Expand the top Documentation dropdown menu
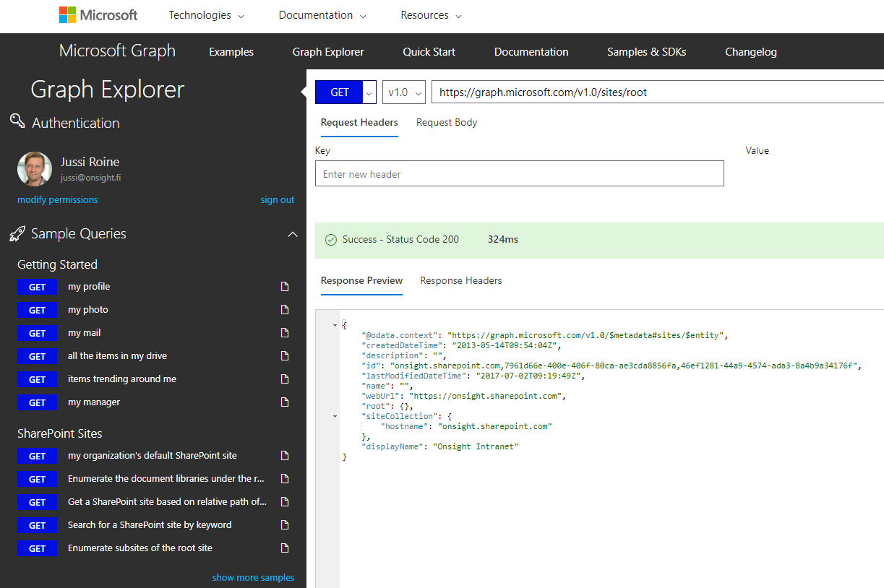Image resolution: width=884 pixels, height=588 pixels. point(322,15)
